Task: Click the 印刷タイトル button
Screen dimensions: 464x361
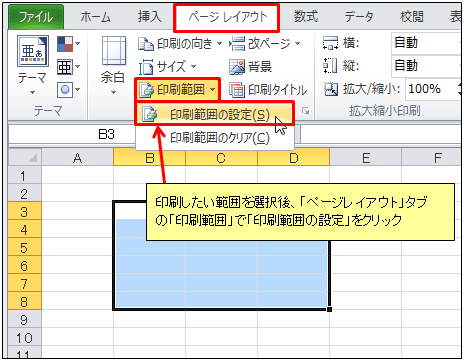Action: [x=268, y=90]
